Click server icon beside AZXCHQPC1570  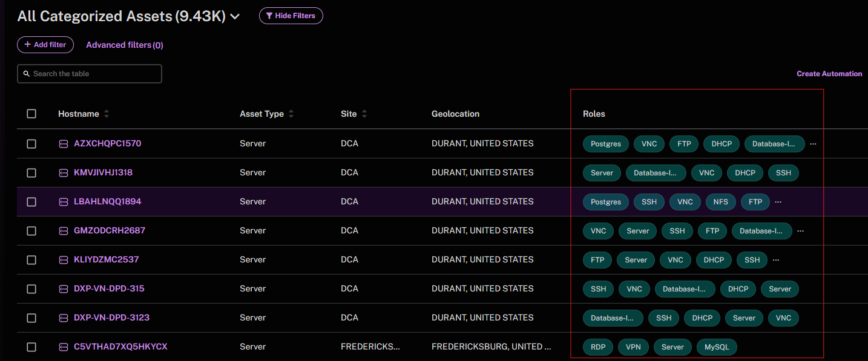(64, 144)
